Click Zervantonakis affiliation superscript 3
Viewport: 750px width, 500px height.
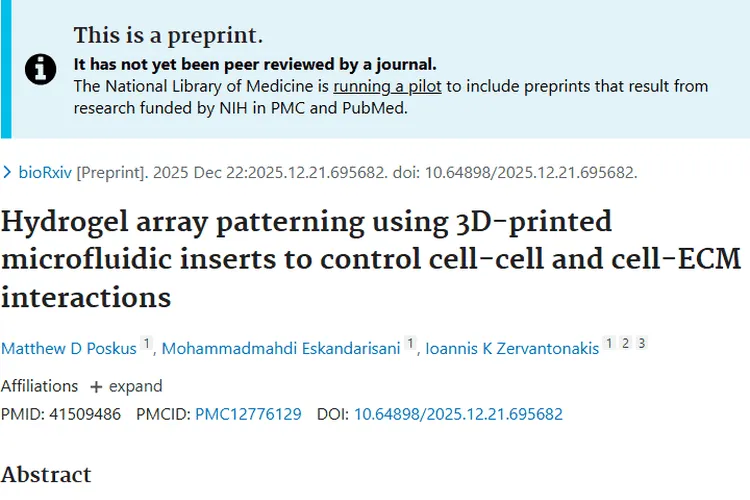point(641,344)
